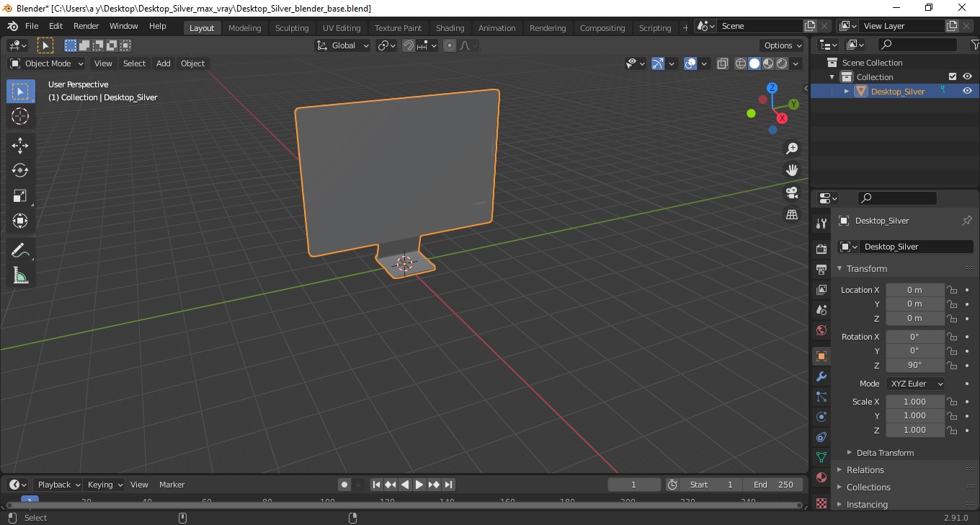The height and width of the screenshot is (525, 980).
Task: Jump to the last frame
Action: (448, 485)
